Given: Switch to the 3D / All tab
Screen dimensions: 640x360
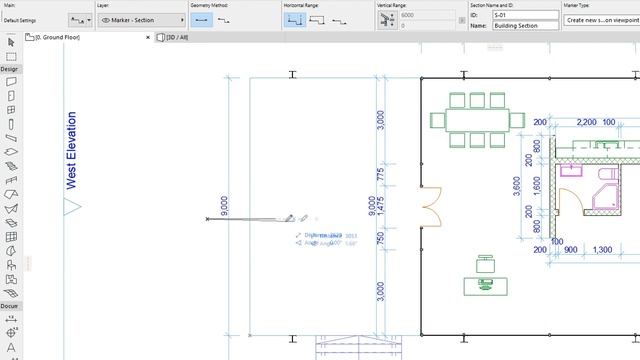Looking at the screenshot, I should point(173,37).
